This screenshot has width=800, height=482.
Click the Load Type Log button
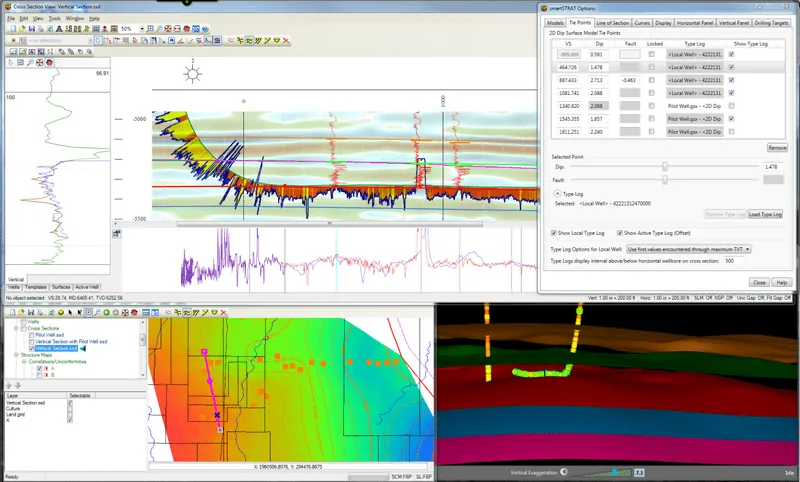point(765,214)
